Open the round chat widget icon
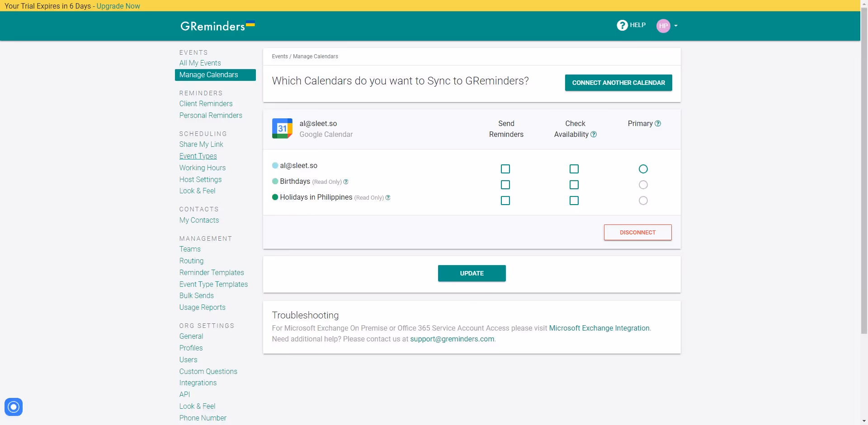 pos(14,407)
